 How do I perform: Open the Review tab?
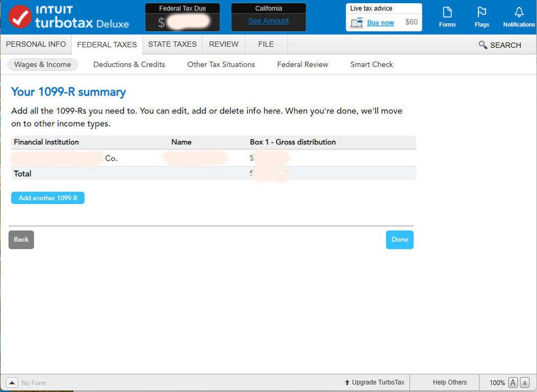coord(224,44)
